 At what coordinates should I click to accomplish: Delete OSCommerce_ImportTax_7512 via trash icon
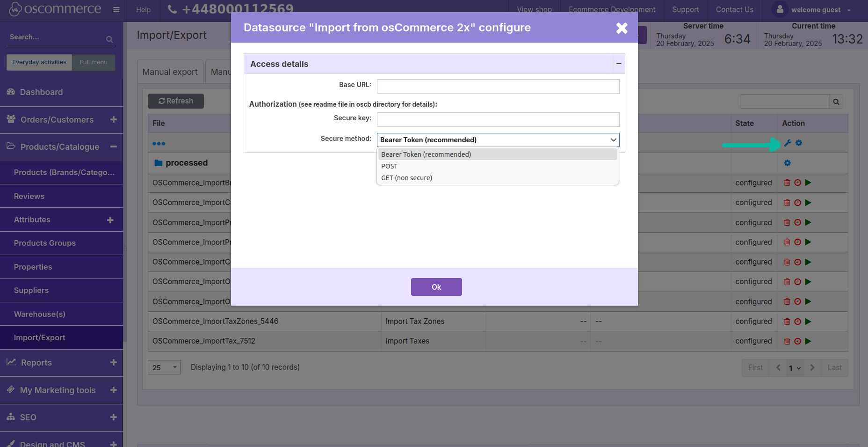pyautogui.click(x=787, y=341)
